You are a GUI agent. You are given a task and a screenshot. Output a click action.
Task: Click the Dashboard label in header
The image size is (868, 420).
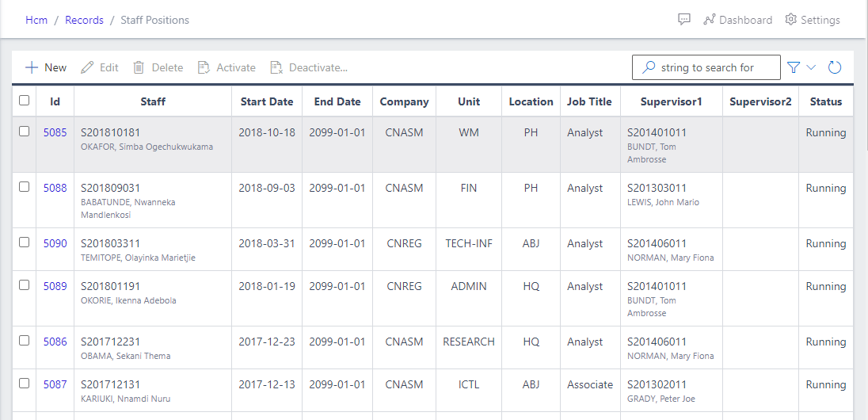[x=746, y=20]
